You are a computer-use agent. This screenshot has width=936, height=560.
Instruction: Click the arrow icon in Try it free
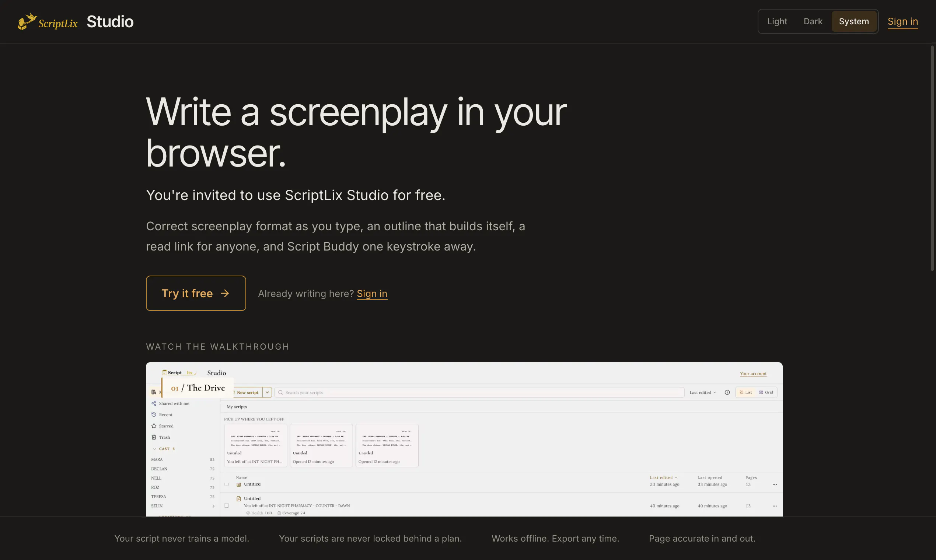tap(225, 293)
